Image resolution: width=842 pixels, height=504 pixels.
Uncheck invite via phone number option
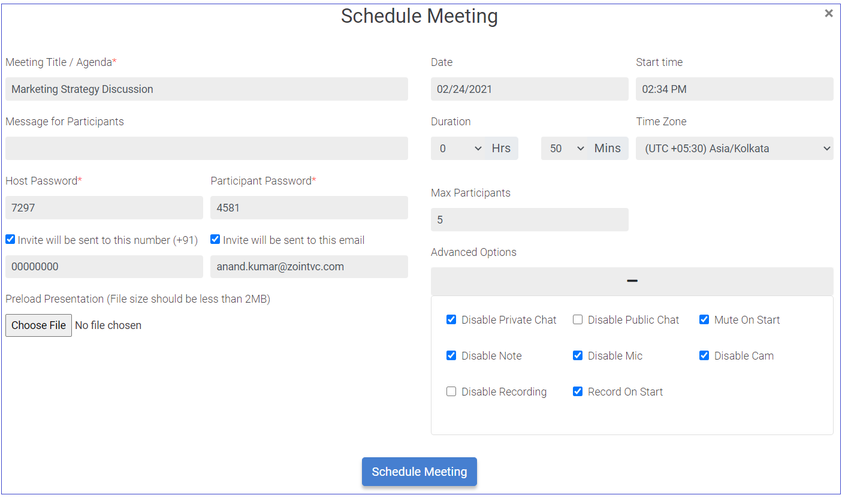[x=10, y=239]
